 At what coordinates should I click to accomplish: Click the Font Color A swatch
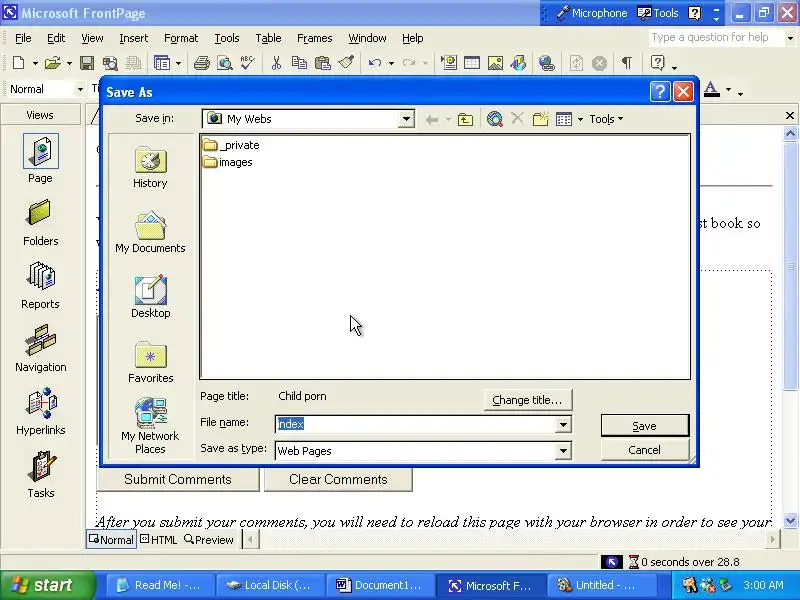(711, 90)
